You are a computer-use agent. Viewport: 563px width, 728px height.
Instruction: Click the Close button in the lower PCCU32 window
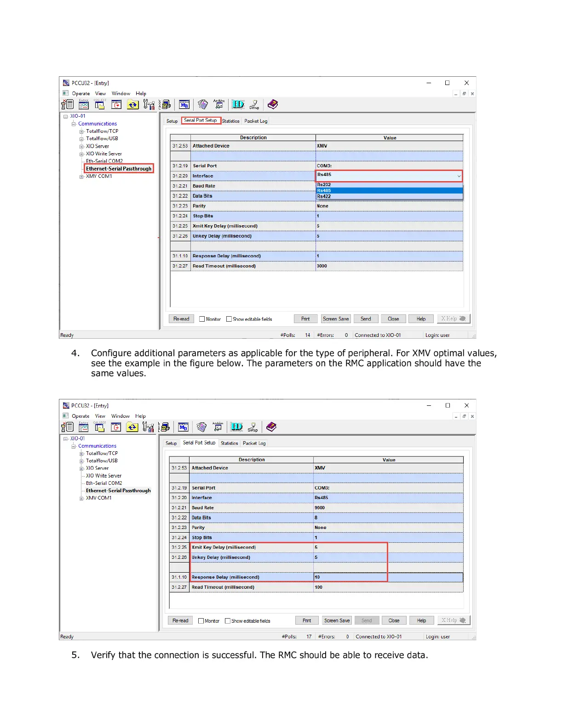point(394,620)
